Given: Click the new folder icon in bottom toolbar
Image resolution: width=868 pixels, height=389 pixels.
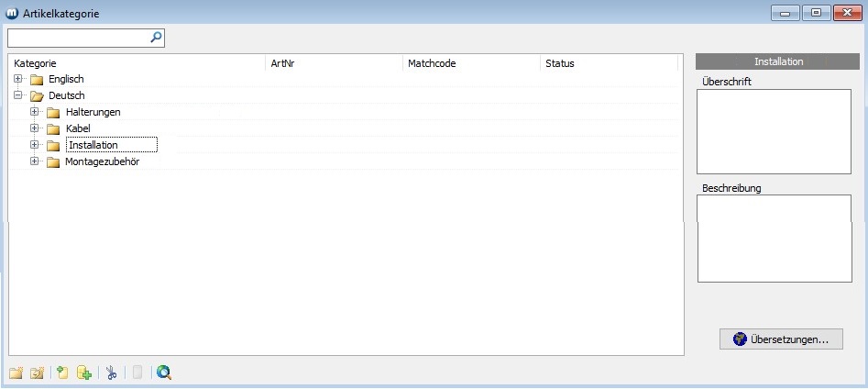Looking at the screenshot, I should 16,372.
